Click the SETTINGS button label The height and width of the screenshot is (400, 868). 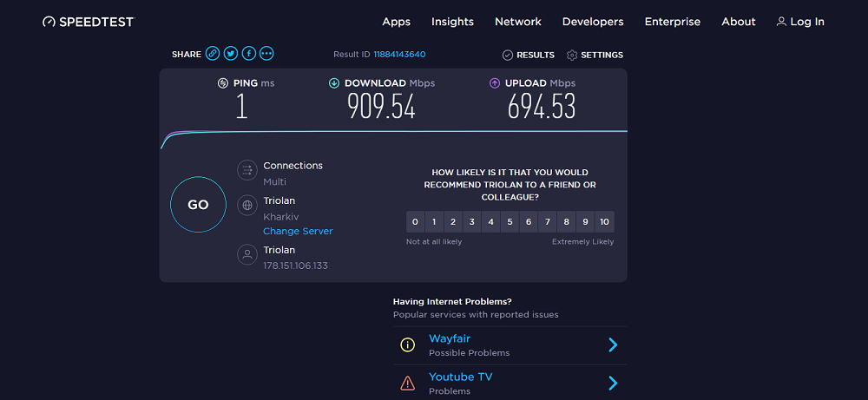(x=602, y=55)
